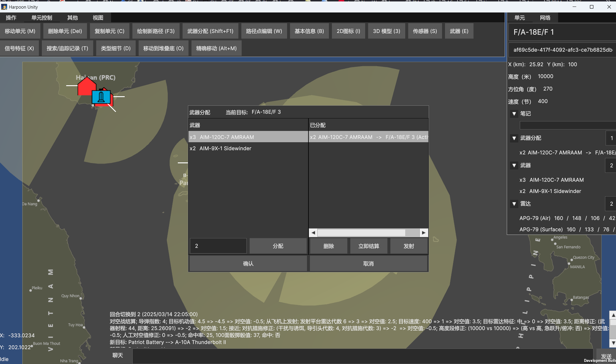
Task: Click the left scroll arrow in assigned list
Action: click(313, 233)
